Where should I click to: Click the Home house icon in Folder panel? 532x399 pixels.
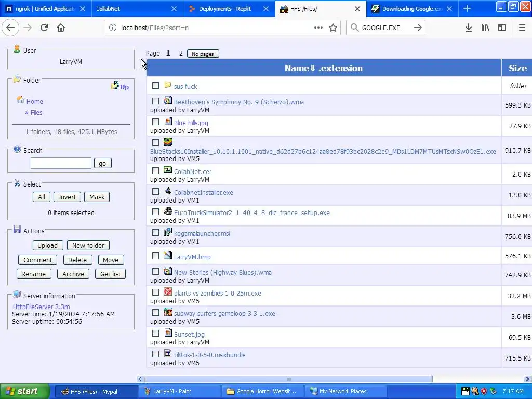click(x=20, y=100)
